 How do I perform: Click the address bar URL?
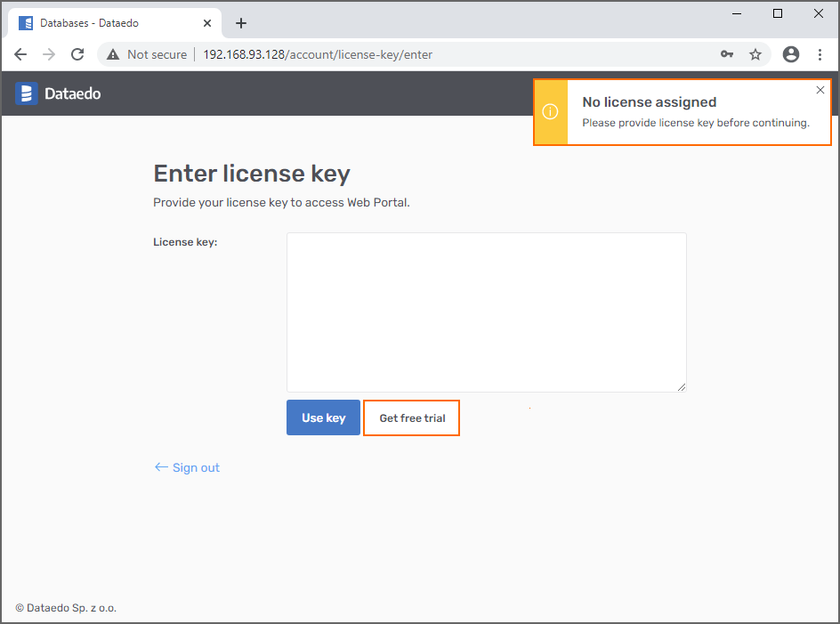pos(318,54)
